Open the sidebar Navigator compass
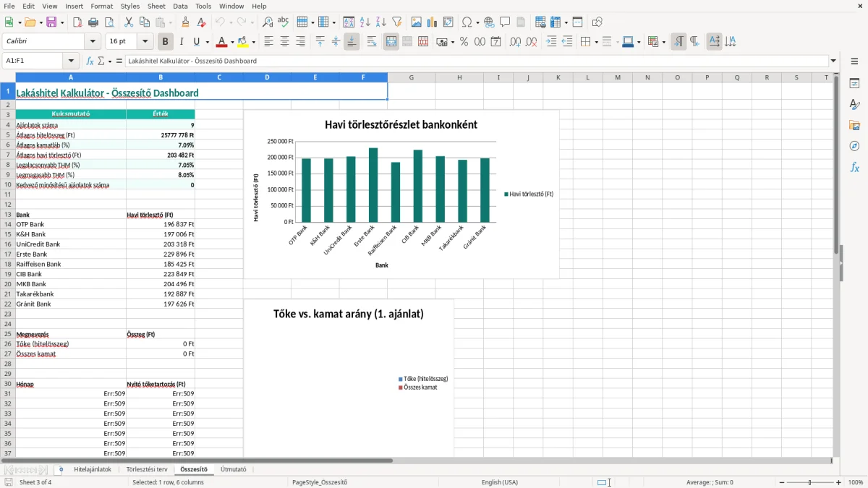Viewport: 868px width, 488px height. click(x=854, y=146)
